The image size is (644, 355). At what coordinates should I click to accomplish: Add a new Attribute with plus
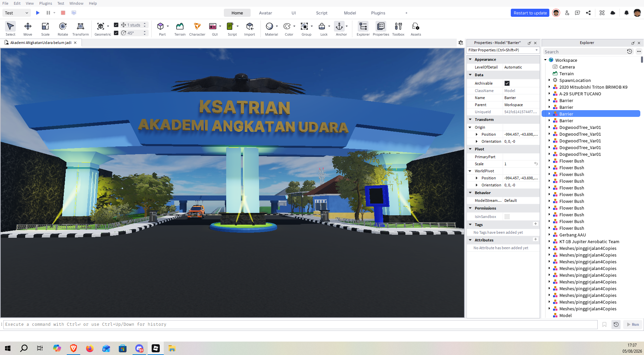536,239
